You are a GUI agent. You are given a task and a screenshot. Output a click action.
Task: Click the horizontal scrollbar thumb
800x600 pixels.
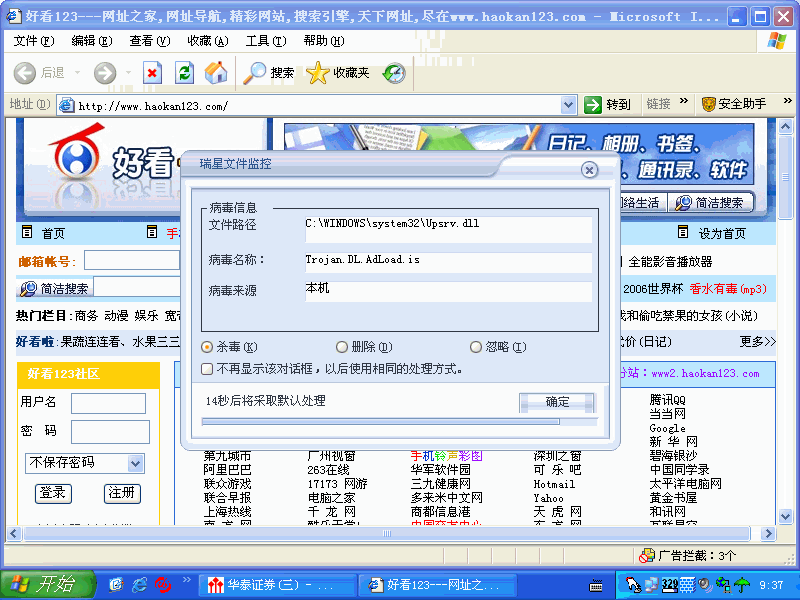click(387, 534)
